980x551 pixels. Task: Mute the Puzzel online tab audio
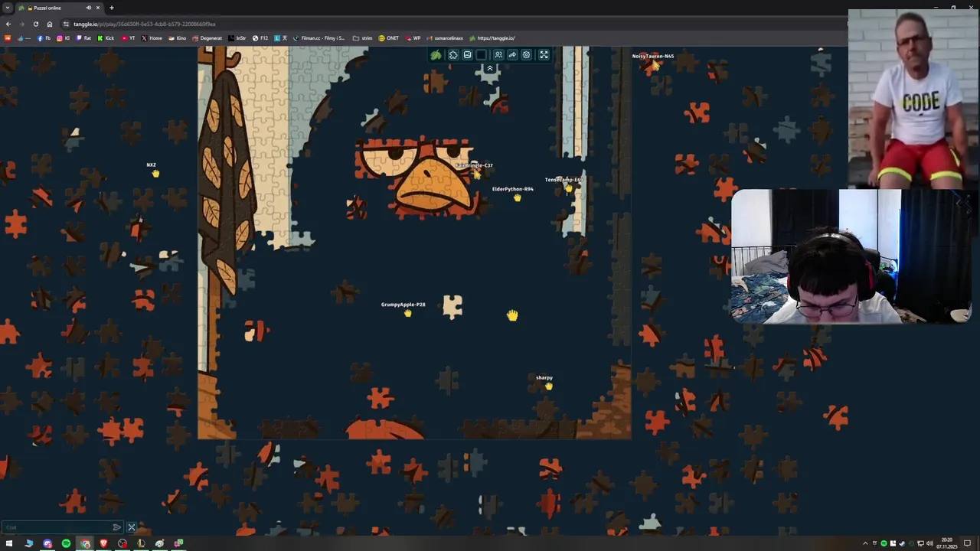coord(88,8)
